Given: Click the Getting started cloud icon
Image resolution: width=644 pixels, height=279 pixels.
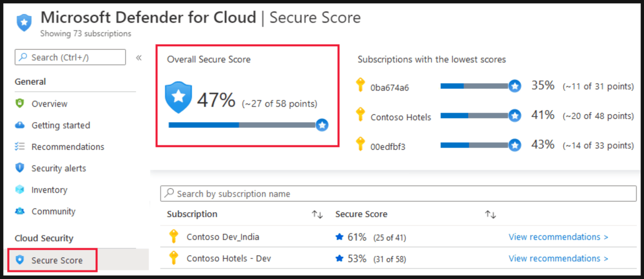Looking at the screenshot, I should (20, 125).
